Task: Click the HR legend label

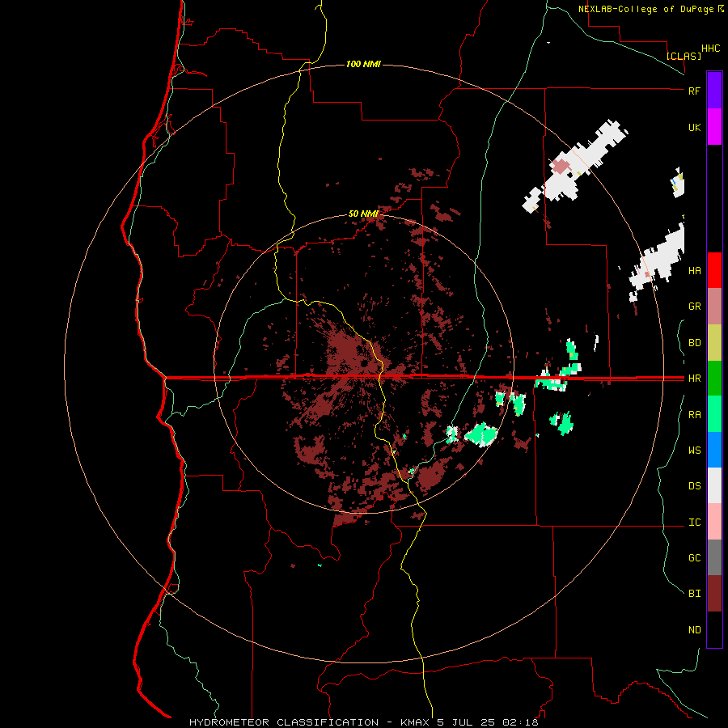Action: click(694, 379)
